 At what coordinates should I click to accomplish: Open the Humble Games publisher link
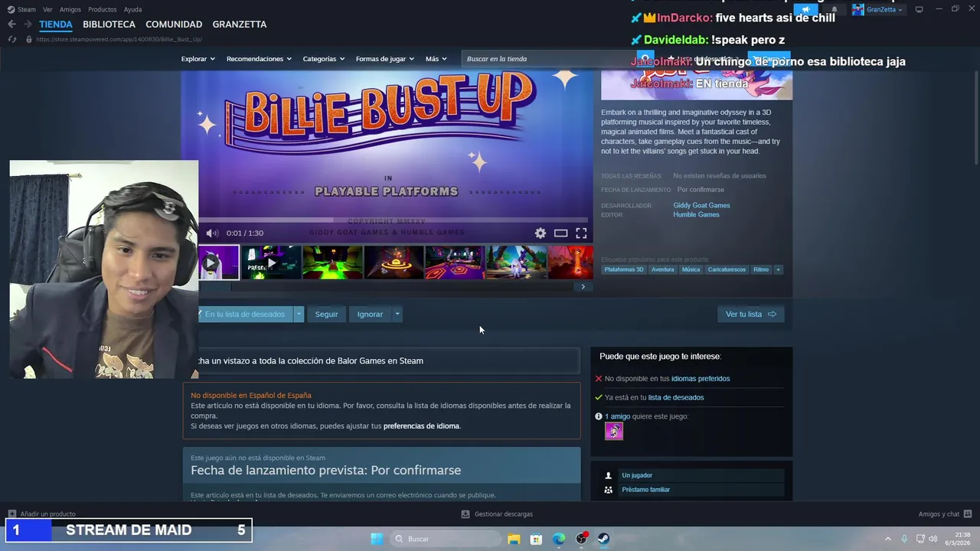click(696, 214)
